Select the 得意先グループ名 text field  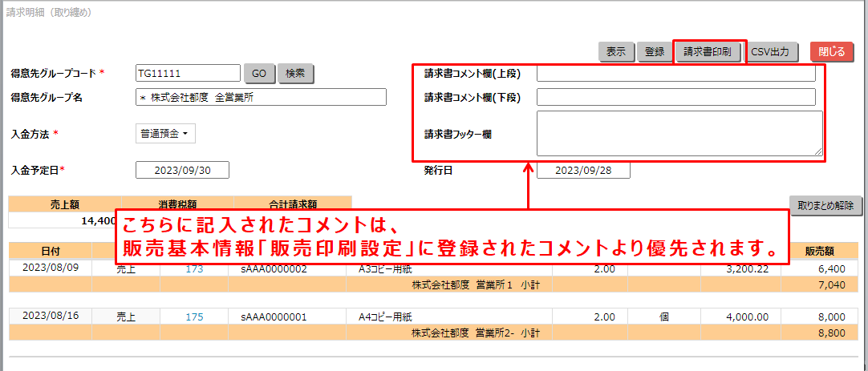(261, 98)
